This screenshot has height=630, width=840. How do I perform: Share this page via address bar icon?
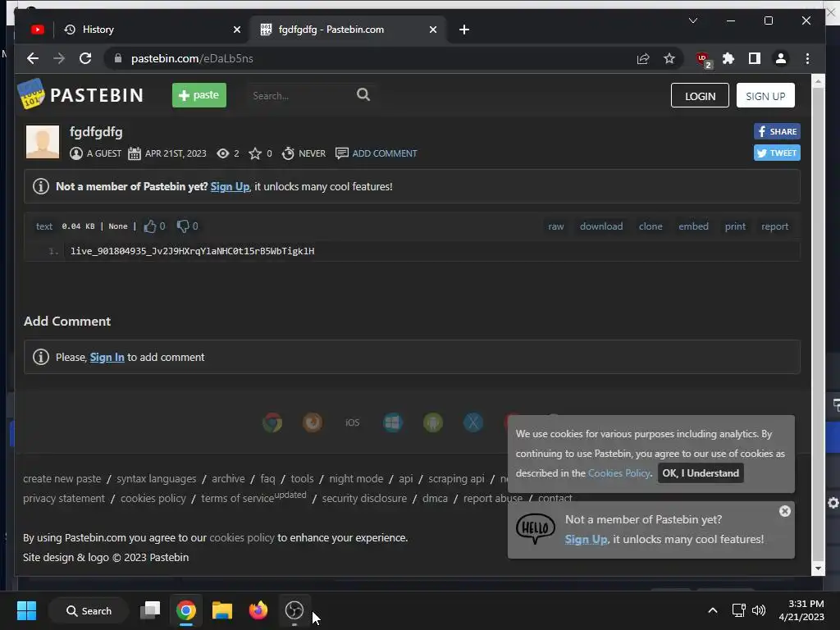coord(643,58)
